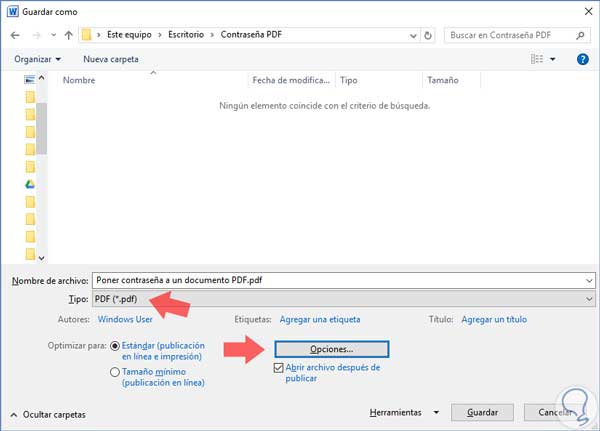This screenshot has height=431, width=600.
Task: Click the Cancelar button
Action: 555,413
